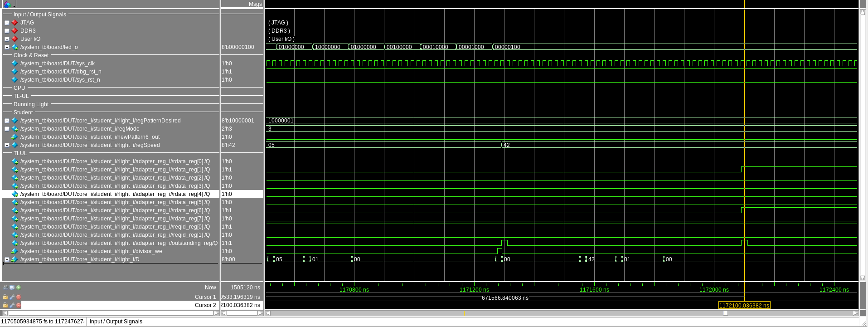Click the red diamond icon of JTAG group
Viewport: 868px width, 327px height.
15,23
